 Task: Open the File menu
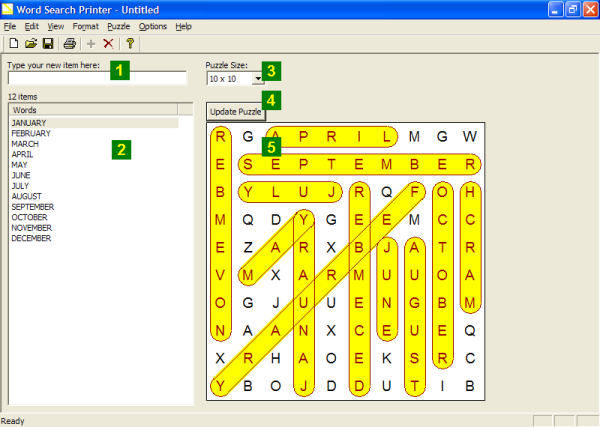(x=10, y=26)
